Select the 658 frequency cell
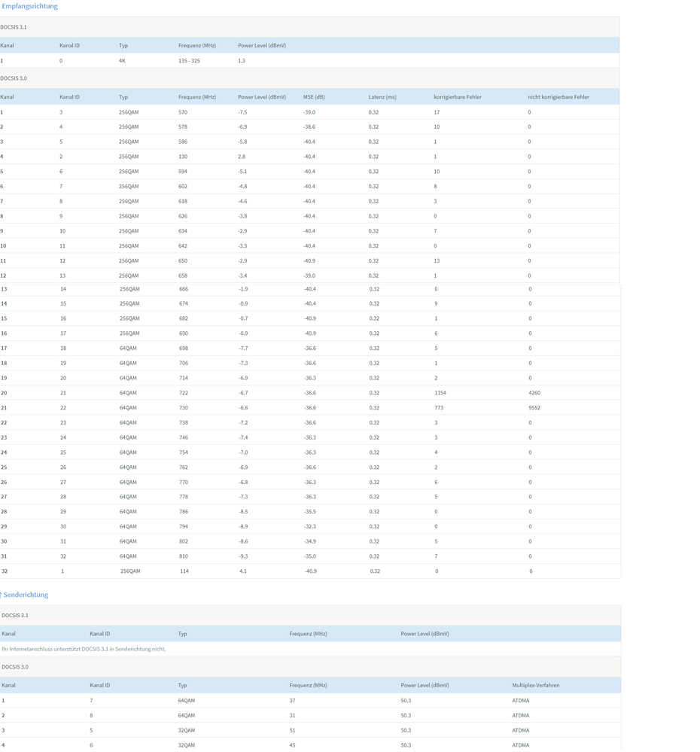This screenshot has width=700, height=752. (x=183, y=276)
